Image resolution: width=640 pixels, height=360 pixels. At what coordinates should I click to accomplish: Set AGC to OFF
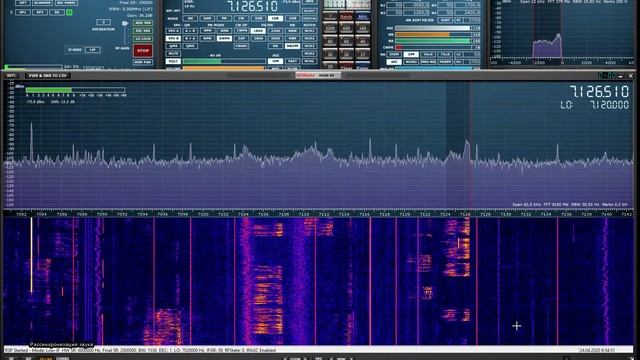(x=276, y=61)
